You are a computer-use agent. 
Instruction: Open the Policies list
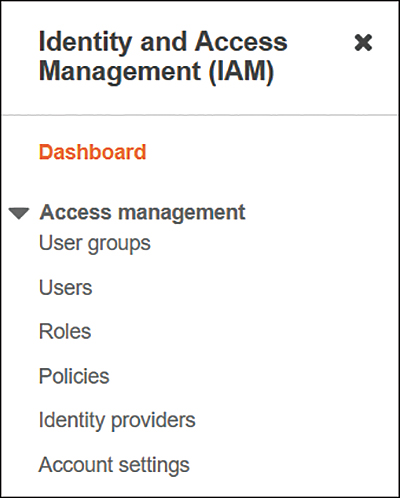point(74,376)
